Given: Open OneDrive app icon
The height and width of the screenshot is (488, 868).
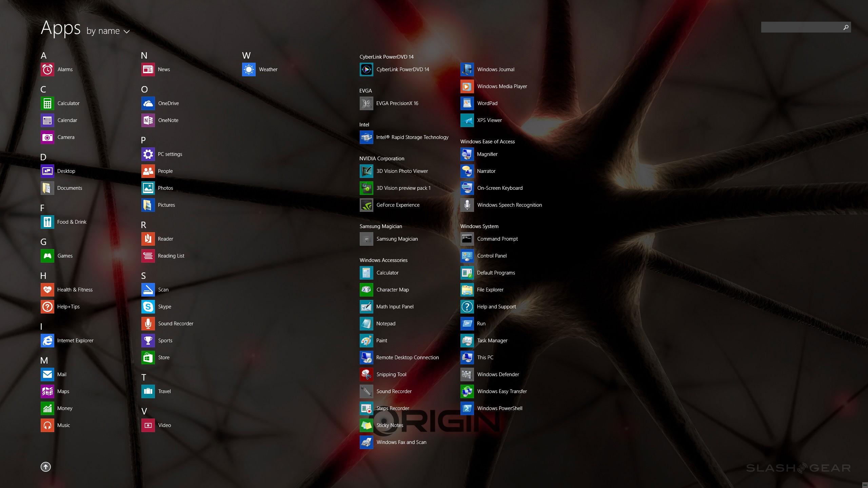Looking at the screenshot, I should coord(148,103).
